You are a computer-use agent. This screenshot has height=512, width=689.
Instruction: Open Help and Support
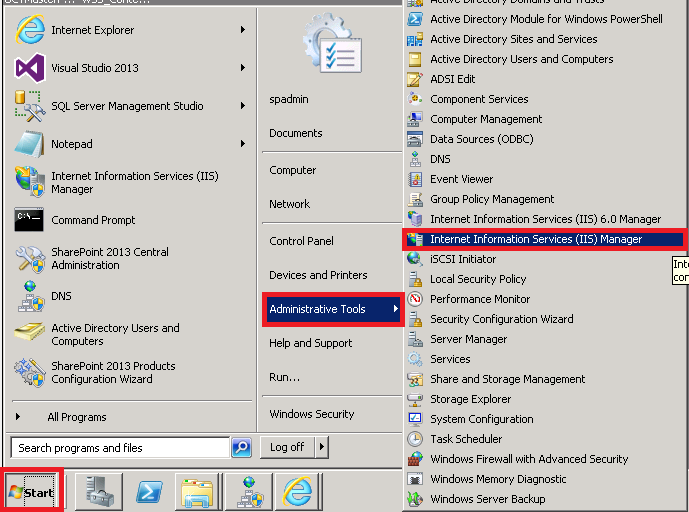point(311,343)
